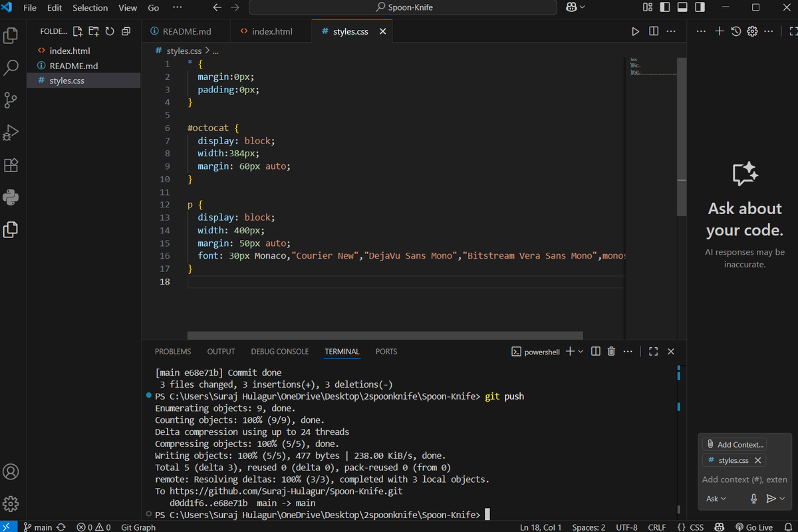Screen dimensions: 798x532
Task: Start voice chat with microphone icon
Action: tap(754, 498)
